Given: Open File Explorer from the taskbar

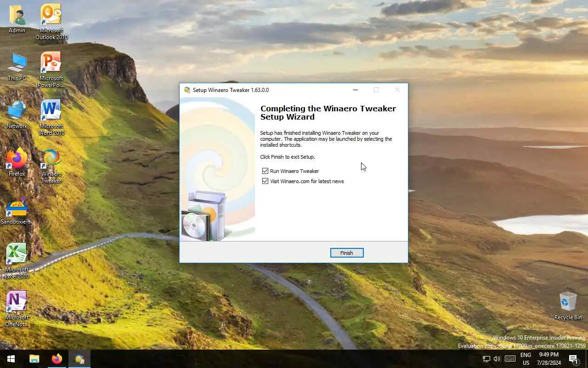Looking at the screenshot, I should tap(34, 359).
